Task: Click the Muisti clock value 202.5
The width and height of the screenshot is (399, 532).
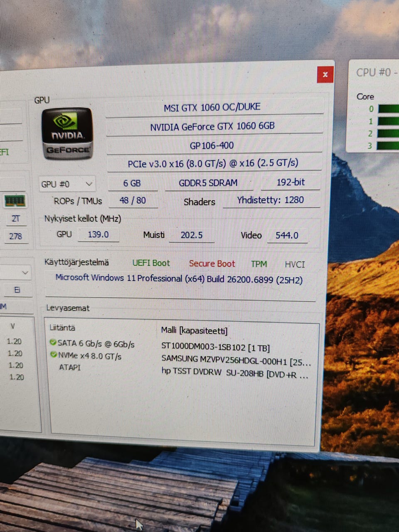Action: pos(192,235)
